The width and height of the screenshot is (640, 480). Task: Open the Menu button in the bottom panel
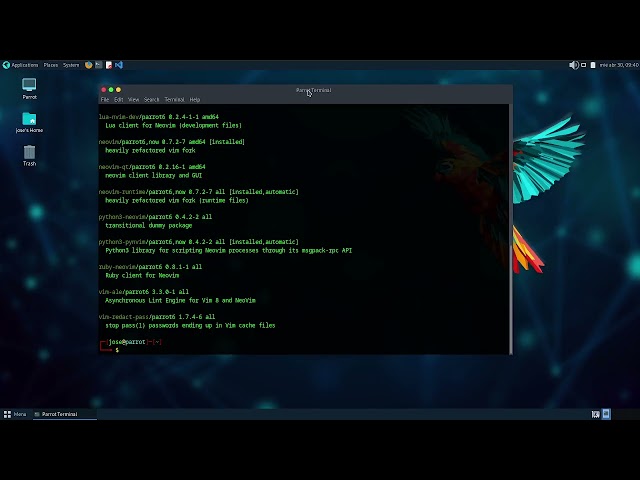[x=15, y=414]
